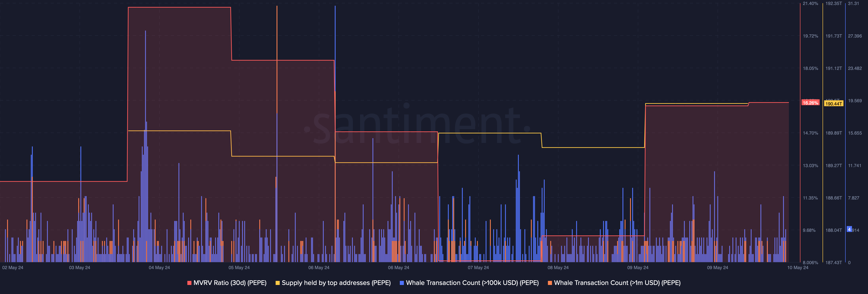Click the 187.43T axis value
The image size is (868, 294).
(834, 263)
